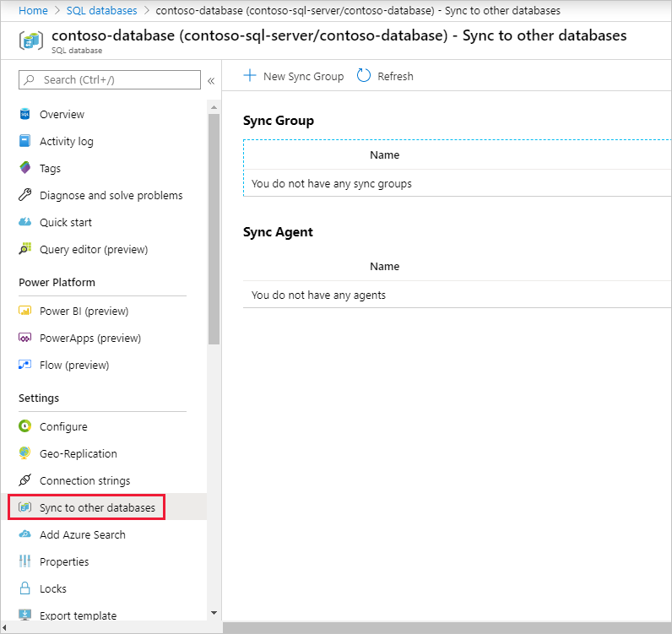Open PowerApps (preview) icon
This screenshot has height=634, width=672.
tap(24, 339)
